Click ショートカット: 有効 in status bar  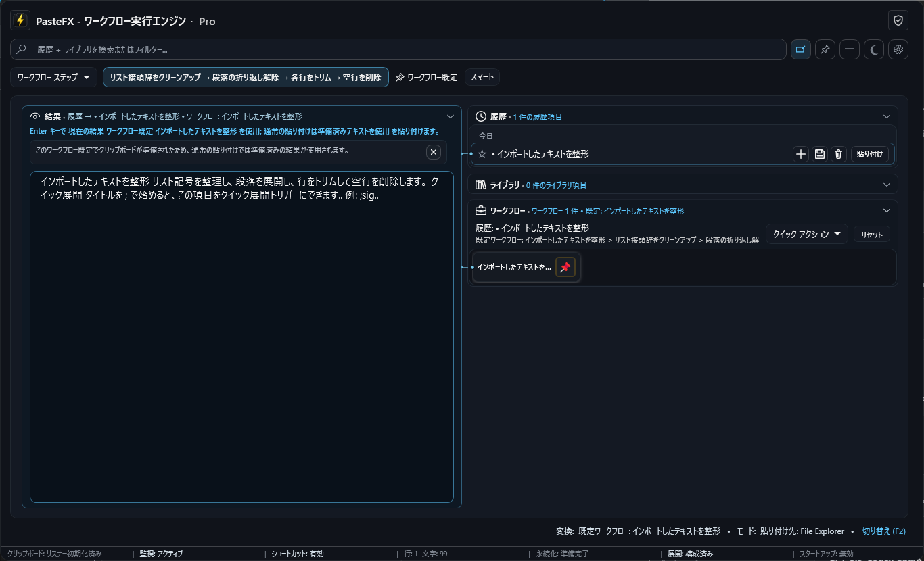(298, 554)
